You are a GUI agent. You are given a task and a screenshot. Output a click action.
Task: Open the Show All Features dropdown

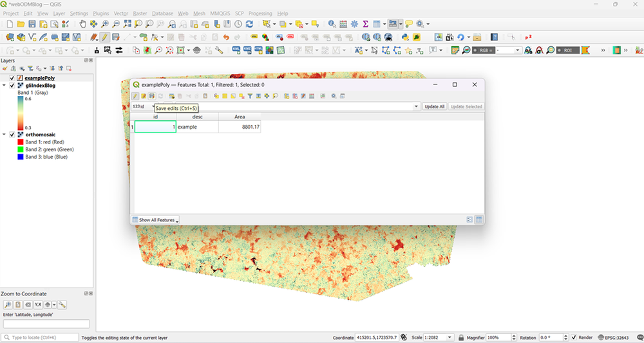point(155,220)
